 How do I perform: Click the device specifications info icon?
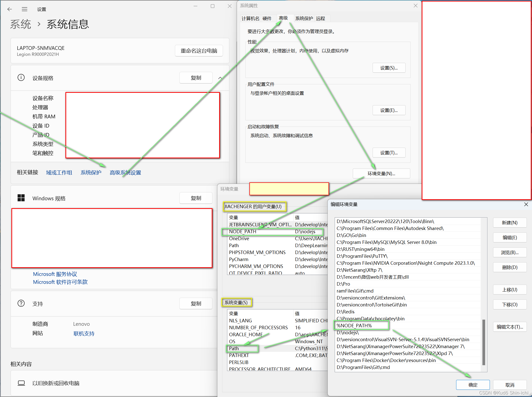click(21, 78)
